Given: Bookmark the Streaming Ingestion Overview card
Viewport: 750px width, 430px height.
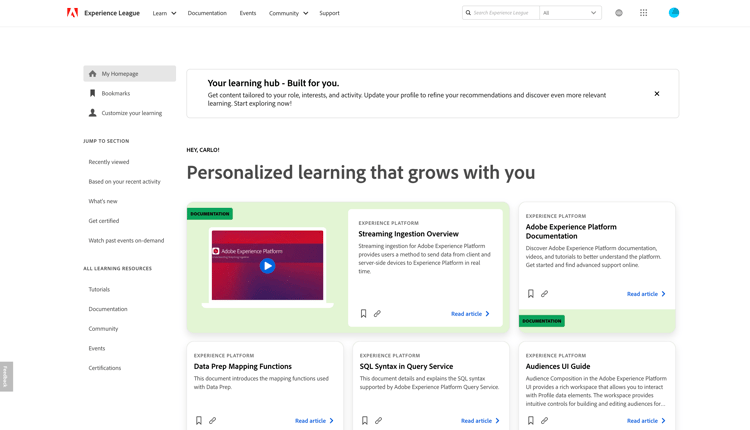Looking at the screenshot, I should [364, 314].
